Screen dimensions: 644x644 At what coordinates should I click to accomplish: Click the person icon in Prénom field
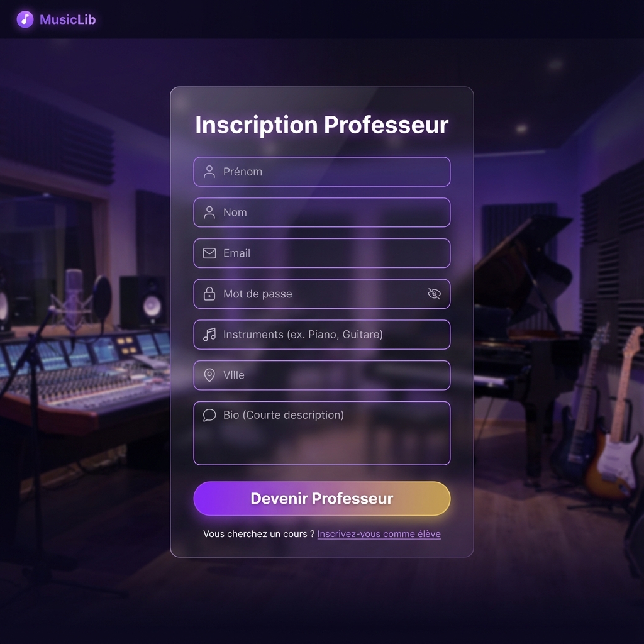pos(209,172)
